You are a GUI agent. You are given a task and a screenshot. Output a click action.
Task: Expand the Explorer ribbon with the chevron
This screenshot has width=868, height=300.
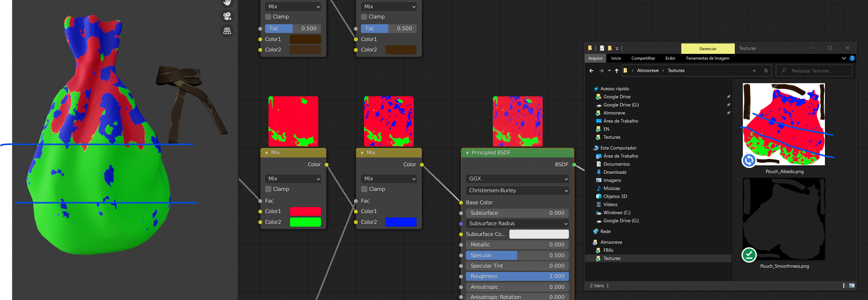point(844,58)
